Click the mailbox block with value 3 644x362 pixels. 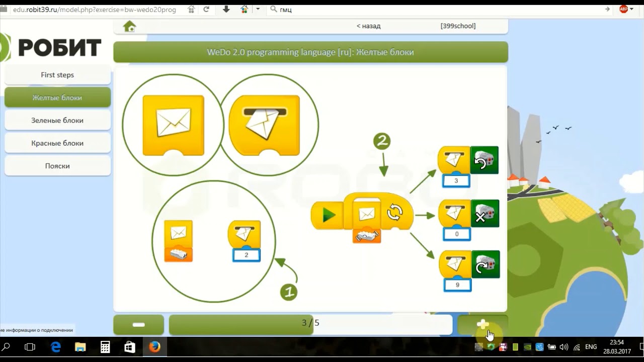(x=454, y=160)
